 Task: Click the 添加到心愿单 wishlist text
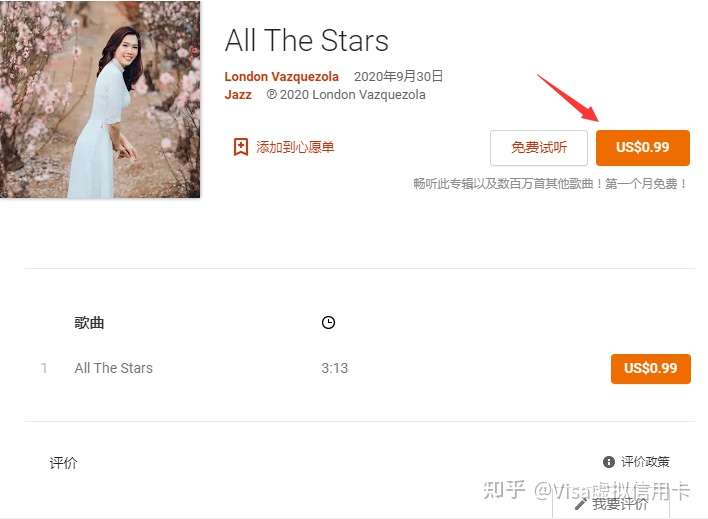295,147
